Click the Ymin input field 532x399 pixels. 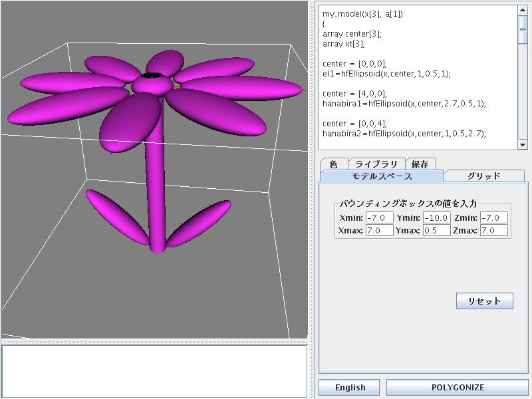coord(437,217)
